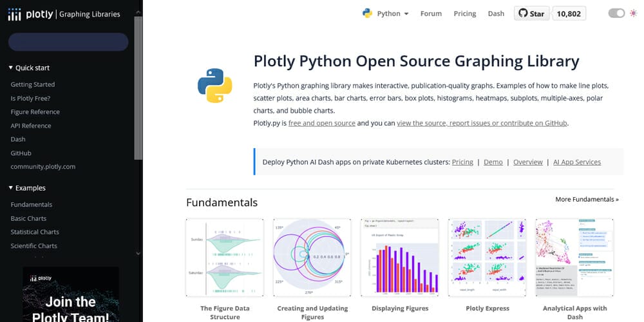
Task: Click the sun theme icon at top right
Action: pyautogui.click(x=633, y=13)
